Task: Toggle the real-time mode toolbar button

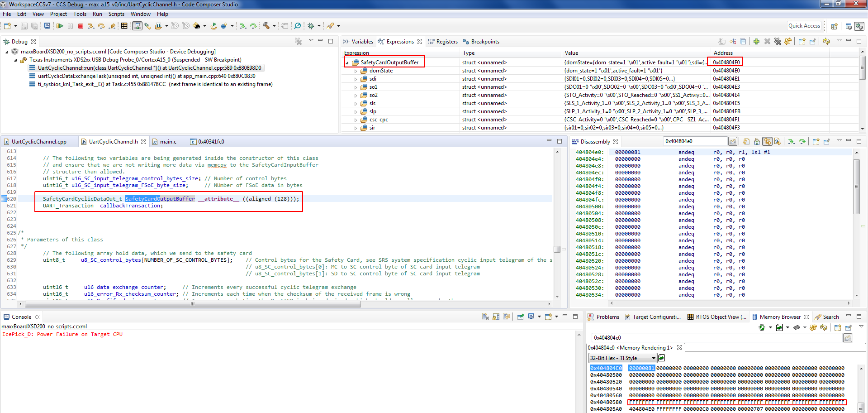Action: click(137, 26)
